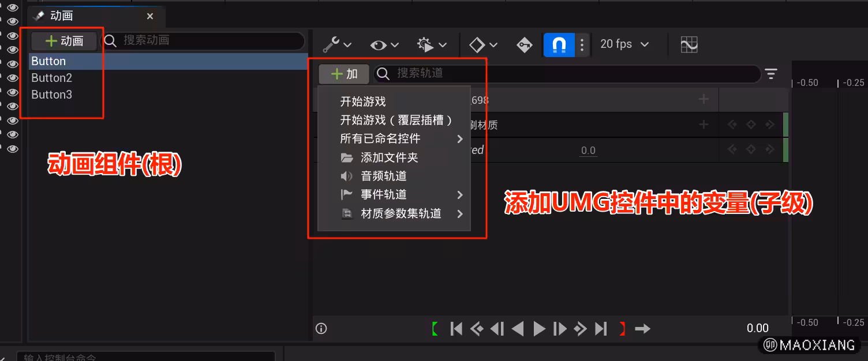Select Button2 in the animation list

click(52, 78)
